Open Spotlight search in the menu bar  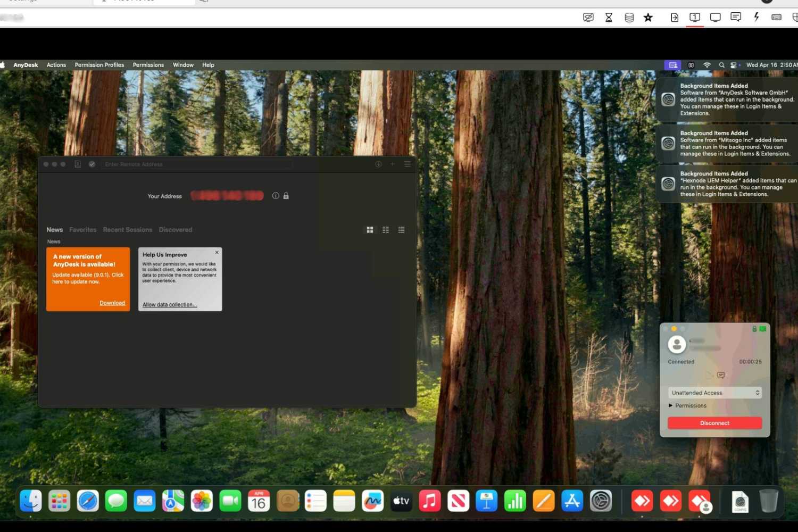[x=722, y=65]
